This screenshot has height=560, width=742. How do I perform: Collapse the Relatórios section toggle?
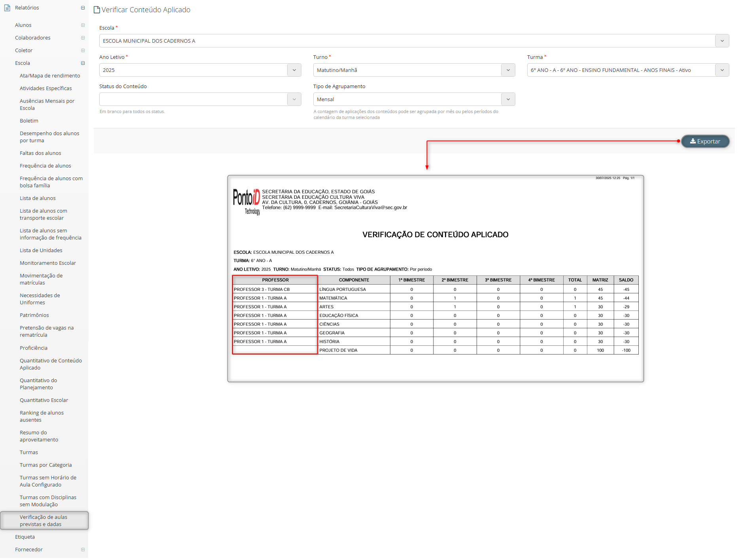click(x=83, y=8)
